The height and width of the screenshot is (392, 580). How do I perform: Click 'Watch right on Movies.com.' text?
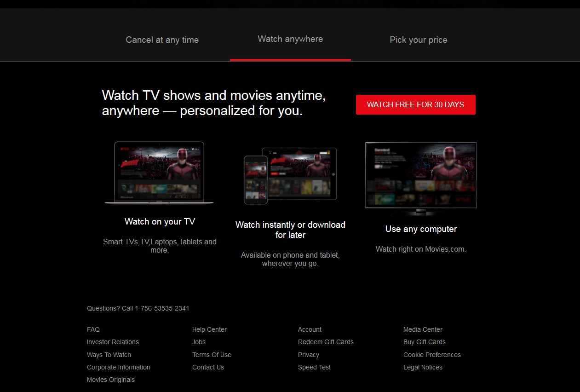coord(421,249)
